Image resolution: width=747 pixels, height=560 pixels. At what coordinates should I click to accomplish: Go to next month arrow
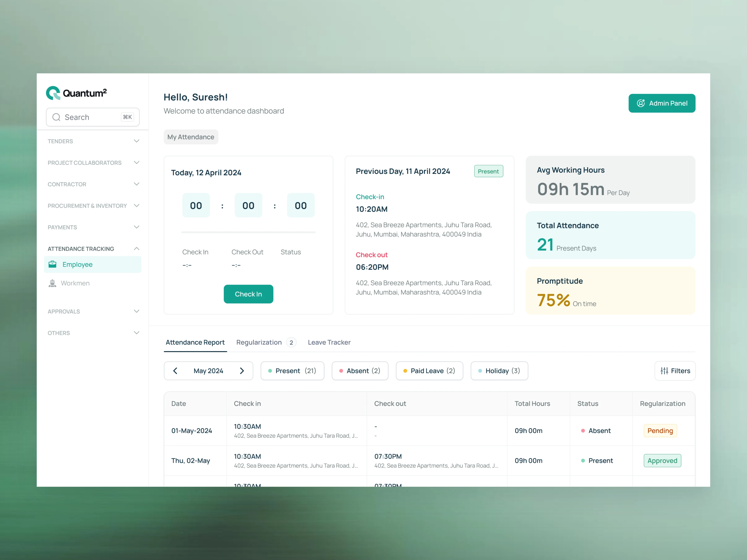point(242,371)
